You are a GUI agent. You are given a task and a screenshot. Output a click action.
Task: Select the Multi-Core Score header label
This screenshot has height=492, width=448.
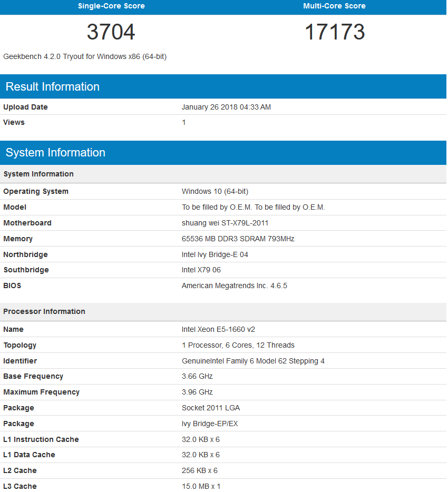pos(334,6)
